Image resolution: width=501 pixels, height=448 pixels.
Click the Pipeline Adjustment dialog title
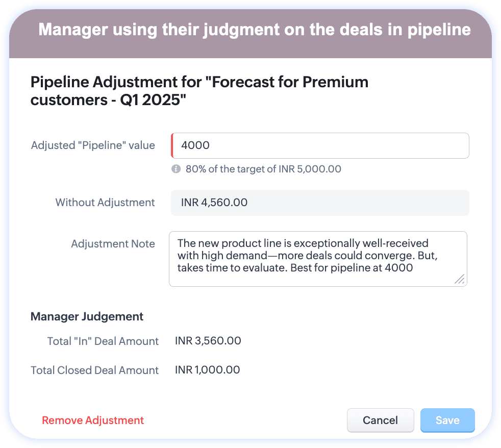coord(199,90)
